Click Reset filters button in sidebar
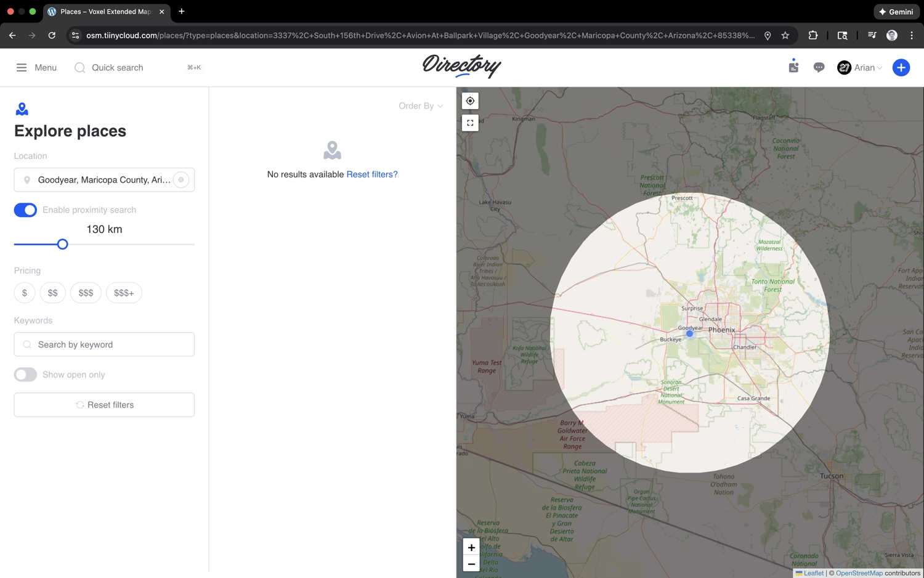The height and width of the screenshot is (578, 924). pyautogui.click(x=104, y=405)
